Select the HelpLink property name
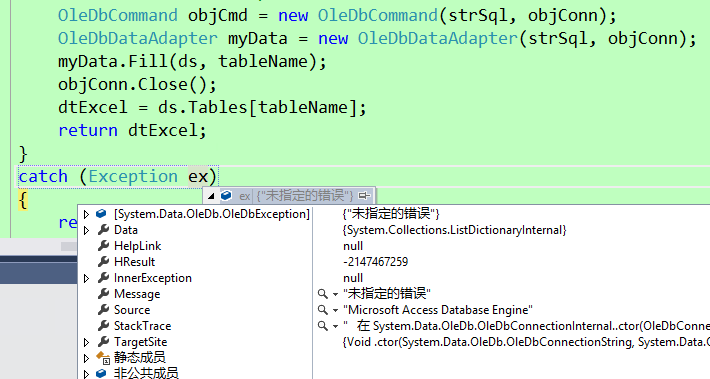This screenshot has width=710, height=379. [138, 246]
